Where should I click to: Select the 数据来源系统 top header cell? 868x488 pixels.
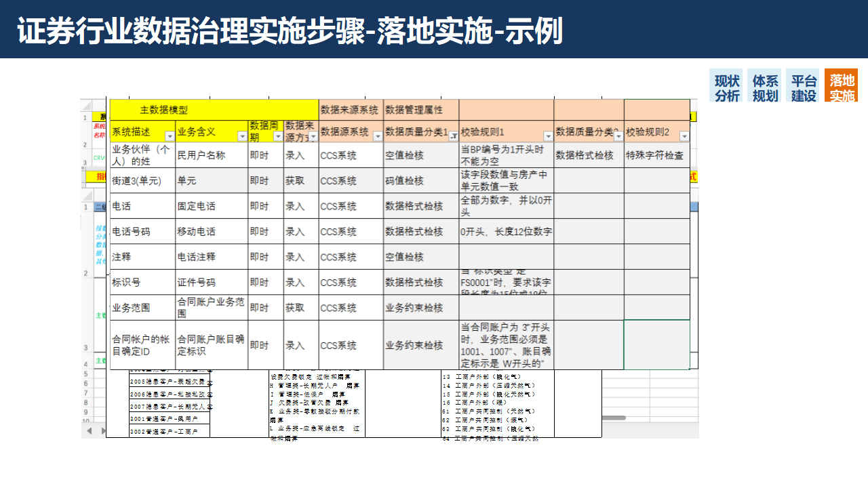pos(351,110)
